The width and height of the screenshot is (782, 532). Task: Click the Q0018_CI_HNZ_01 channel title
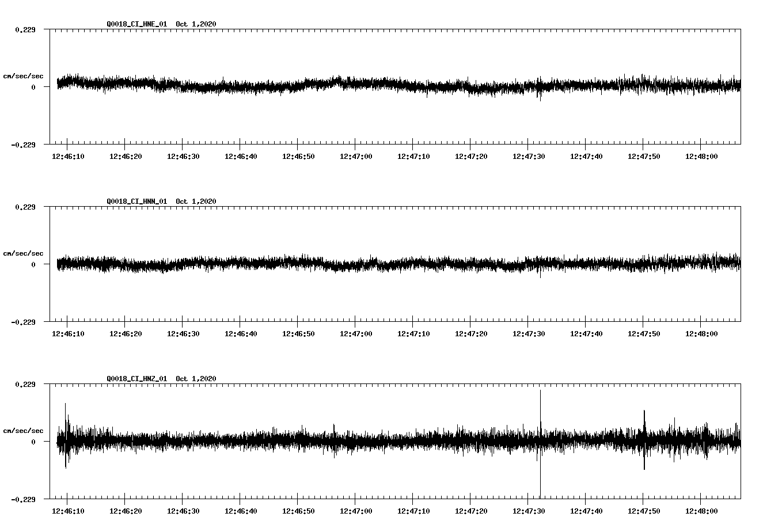[x=138, y=379]
